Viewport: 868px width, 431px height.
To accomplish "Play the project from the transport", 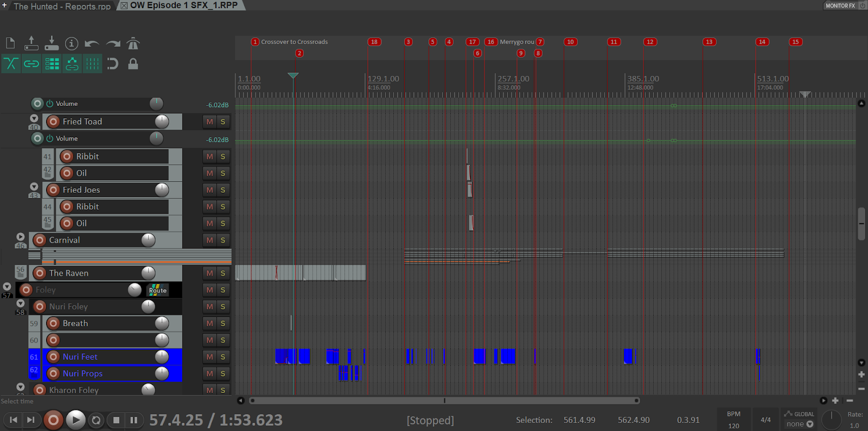I will click(x=75, y=420).
